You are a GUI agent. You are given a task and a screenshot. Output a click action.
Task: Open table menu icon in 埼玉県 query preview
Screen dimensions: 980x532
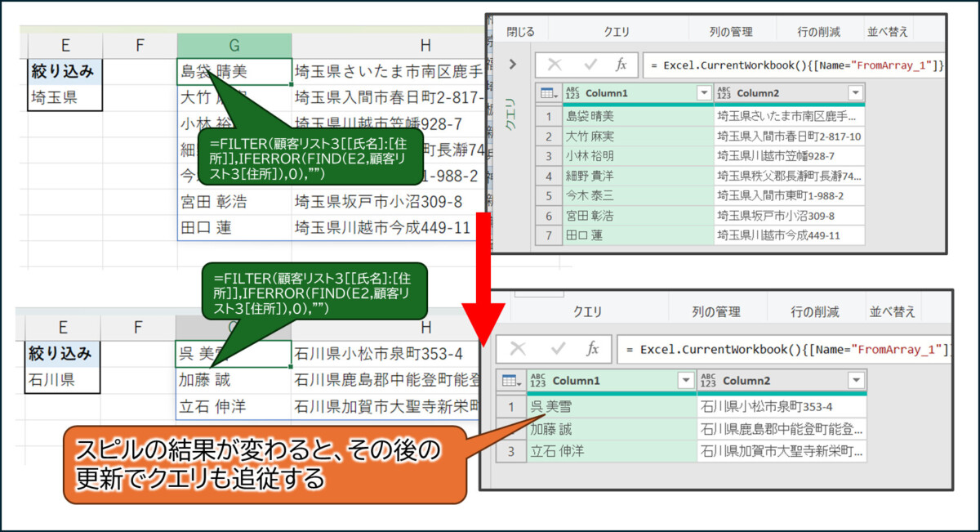coord(548,93)
